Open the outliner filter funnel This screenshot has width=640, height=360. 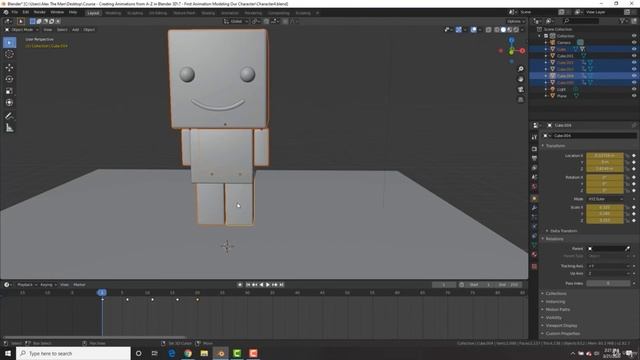(x=622, y=21)
